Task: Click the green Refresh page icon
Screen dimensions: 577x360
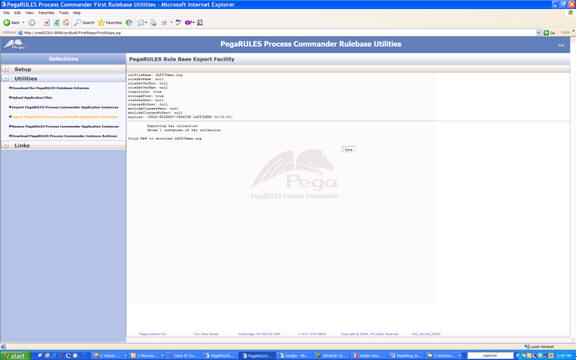Action: 56,22
